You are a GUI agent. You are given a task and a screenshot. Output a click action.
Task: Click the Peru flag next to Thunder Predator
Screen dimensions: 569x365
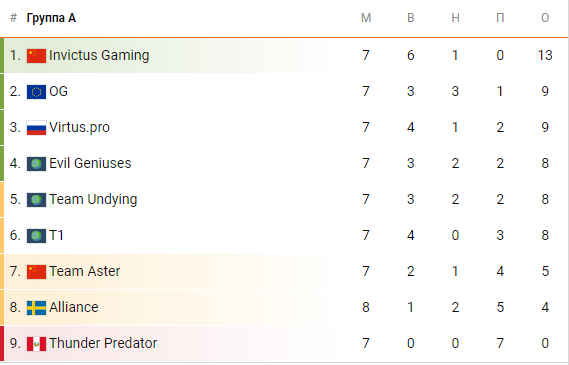[x=36, y=344]
